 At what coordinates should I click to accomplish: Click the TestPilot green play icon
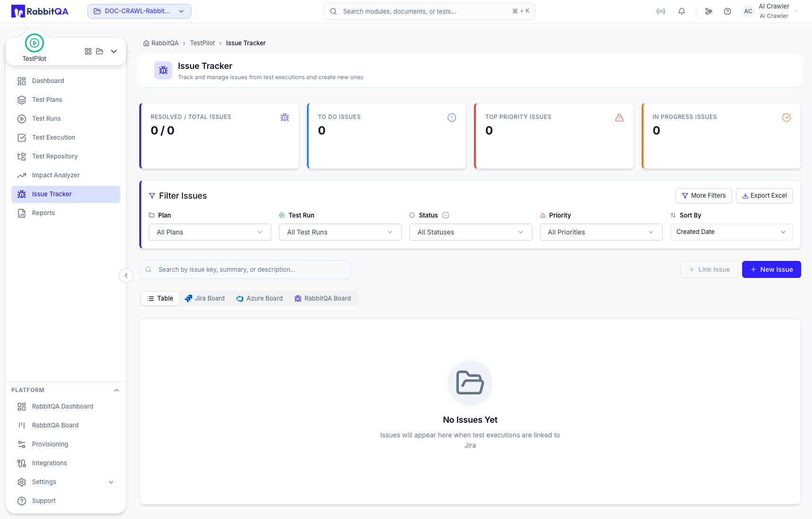click(x=34, y=43)
